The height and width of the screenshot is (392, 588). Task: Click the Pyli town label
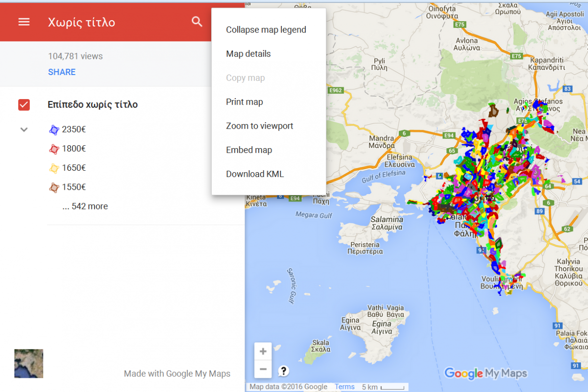click(x=380, y=65)
